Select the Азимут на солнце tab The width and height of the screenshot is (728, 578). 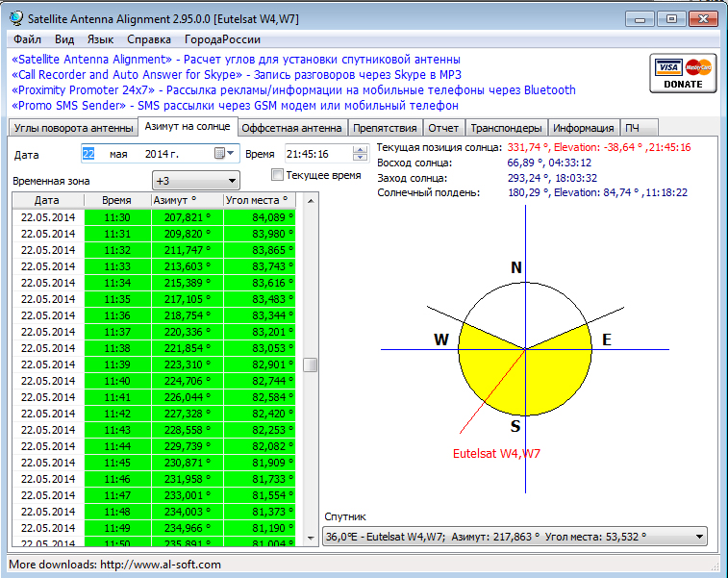(188, 126)
